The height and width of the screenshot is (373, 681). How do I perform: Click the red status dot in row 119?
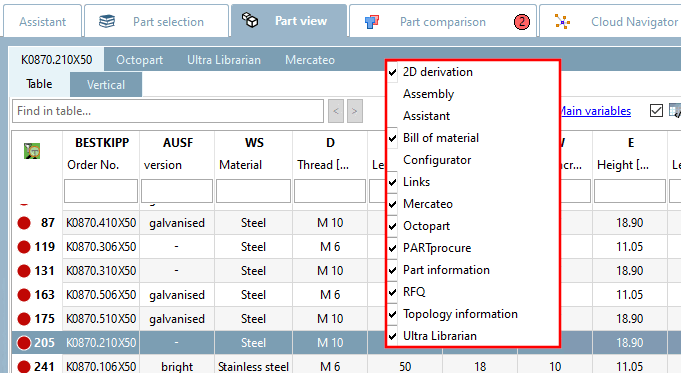tap(24, 247)
